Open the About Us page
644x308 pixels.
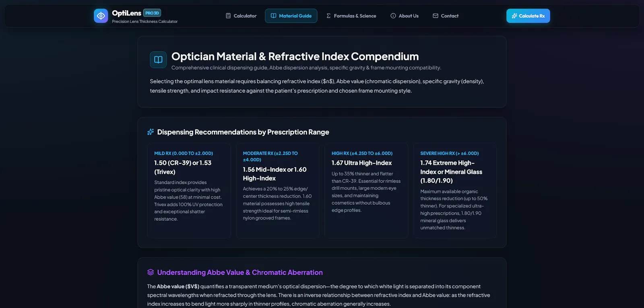[405, 16]
